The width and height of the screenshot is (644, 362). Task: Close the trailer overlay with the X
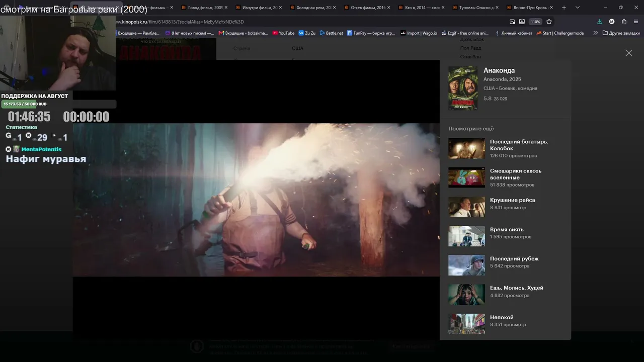[629, 53]
